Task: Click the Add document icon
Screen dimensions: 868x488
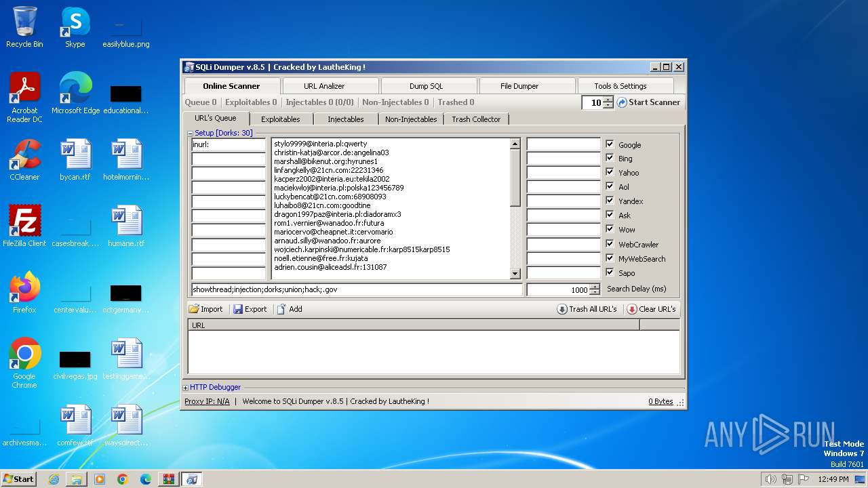Action: pyautogui.click(x=281, y=309)
